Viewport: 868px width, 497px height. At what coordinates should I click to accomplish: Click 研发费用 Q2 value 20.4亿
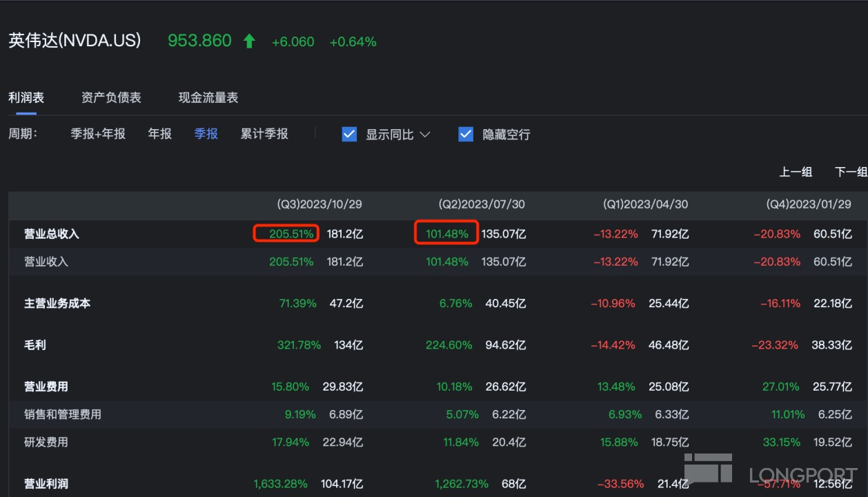pos(509,442)
